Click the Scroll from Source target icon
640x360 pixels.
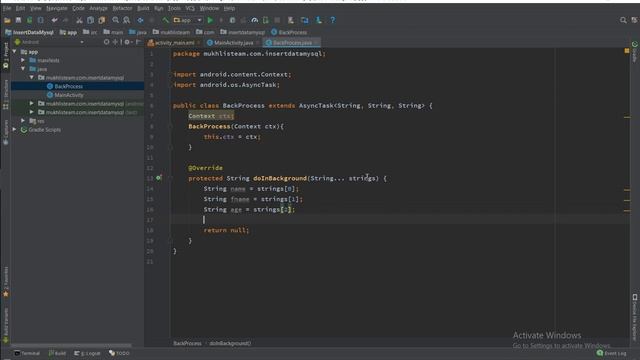point(107,42)
